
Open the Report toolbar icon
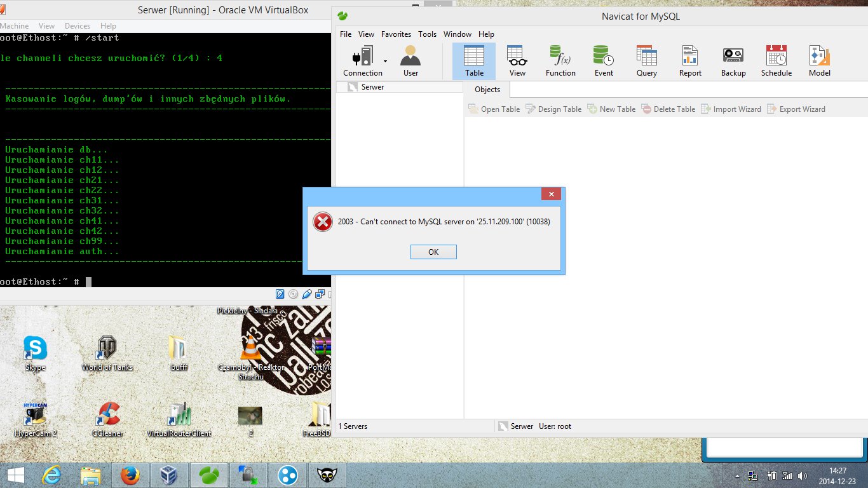[690, 61]
